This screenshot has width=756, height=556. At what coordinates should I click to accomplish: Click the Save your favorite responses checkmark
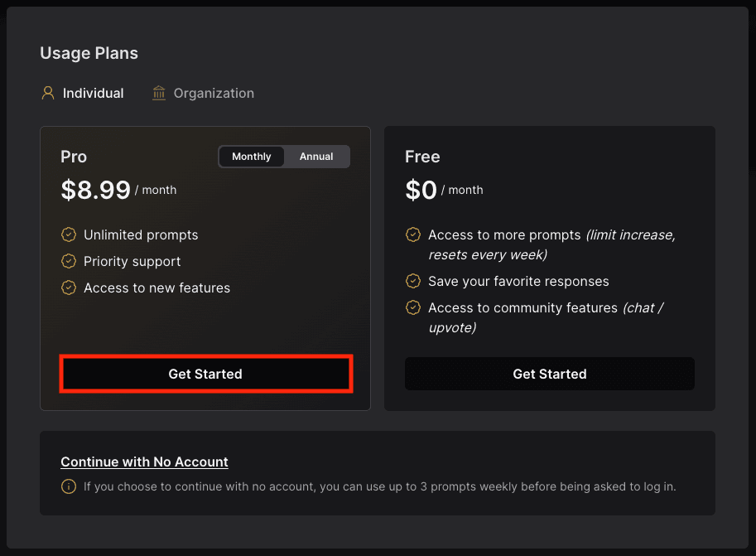412,281
